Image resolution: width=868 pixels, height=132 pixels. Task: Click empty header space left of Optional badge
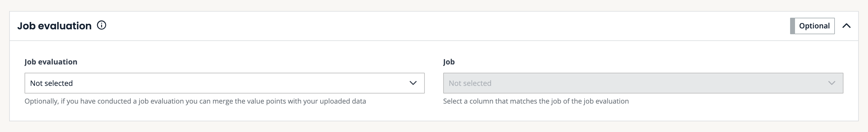(438, 26)
